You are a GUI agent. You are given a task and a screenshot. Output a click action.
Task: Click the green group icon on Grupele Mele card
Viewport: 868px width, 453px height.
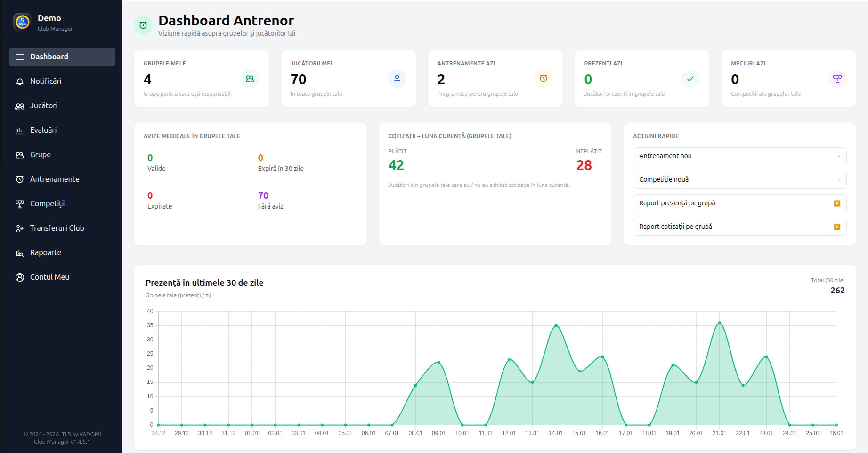coord(250,79)
